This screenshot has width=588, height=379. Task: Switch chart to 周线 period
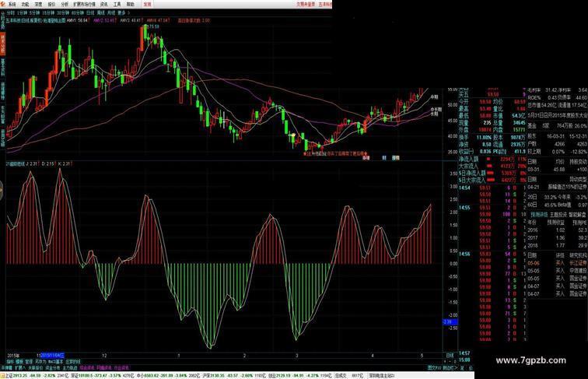[x=101, y=12]
